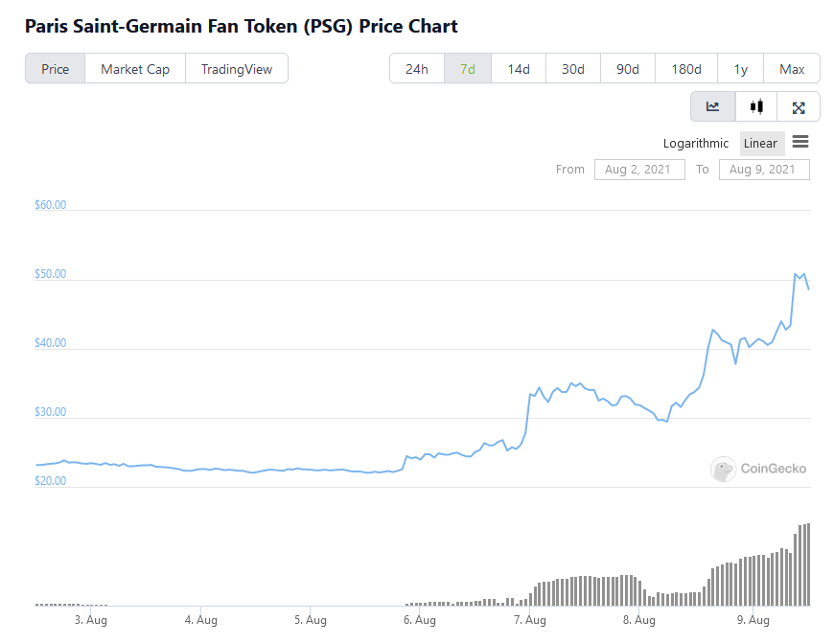Open the chart options hamburger icon

pyautogui.click(x=800, y=143)
